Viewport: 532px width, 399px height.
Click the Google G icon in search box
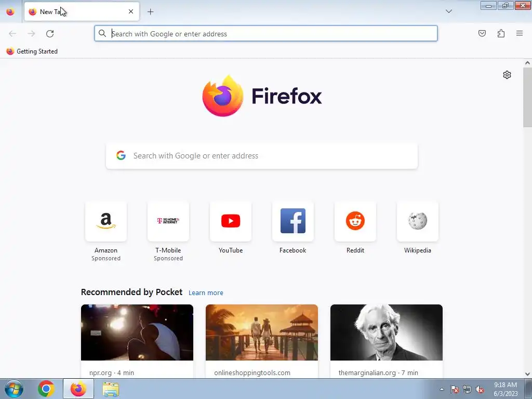(x=121, y=155)
